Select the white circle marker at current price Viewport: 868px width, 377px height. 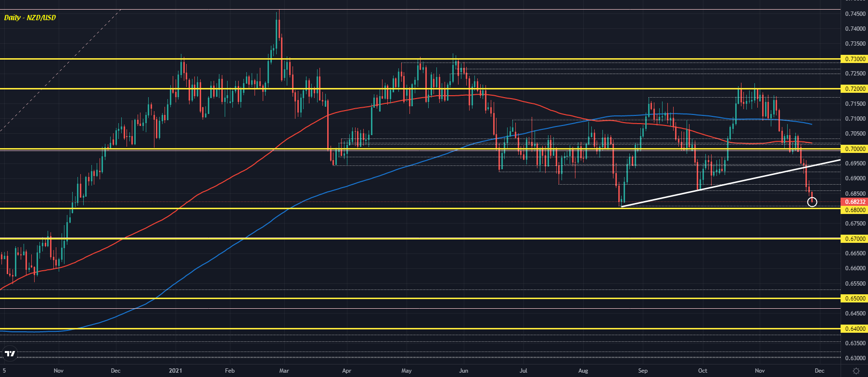pyautogui.click(x=812, y=202)
